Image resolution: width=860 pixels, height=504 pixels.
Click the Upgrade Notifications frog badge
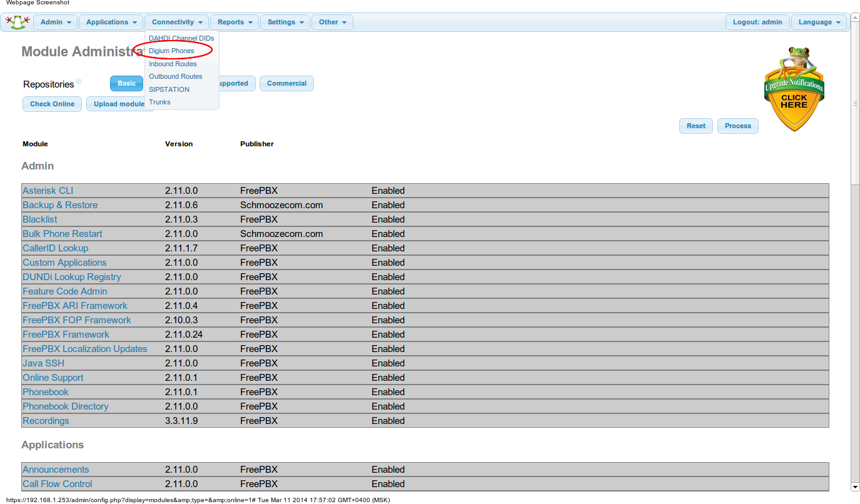coord(794,88)
